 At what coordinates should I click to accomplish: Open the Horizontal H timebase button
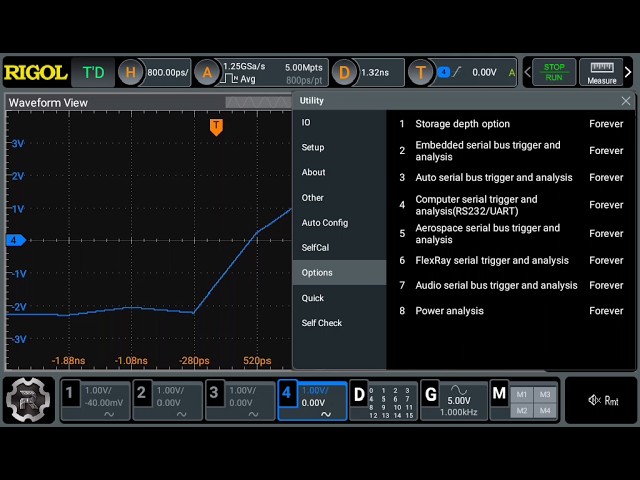point(130,73)
